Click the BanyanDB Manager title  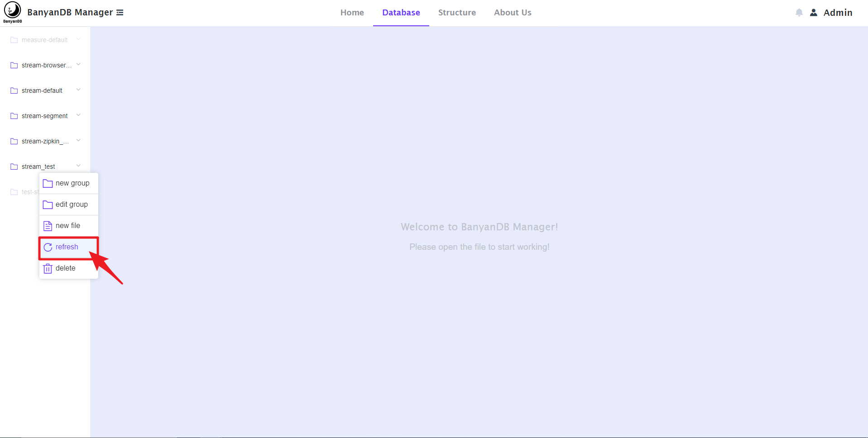pyautogui.click(x=70, y=13)
